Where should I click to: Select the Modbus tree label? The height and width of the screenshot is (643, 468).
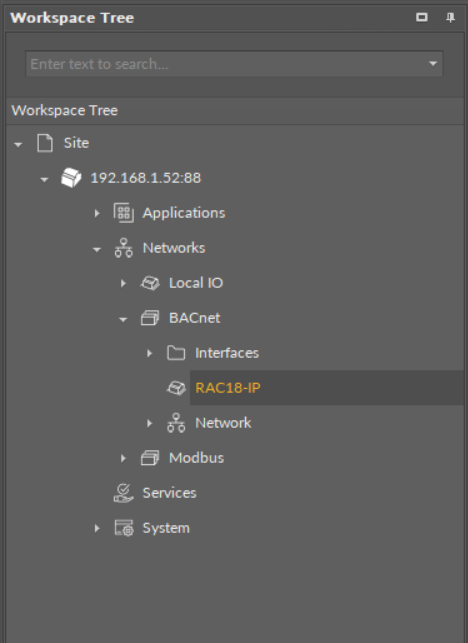tap(196, 458)
